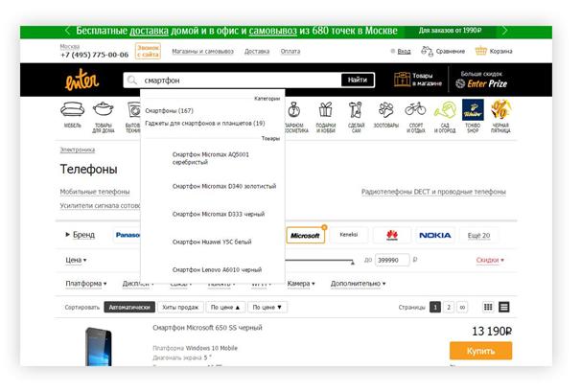
Task: Click the Вход login link
Action: (x=404, y=51)
